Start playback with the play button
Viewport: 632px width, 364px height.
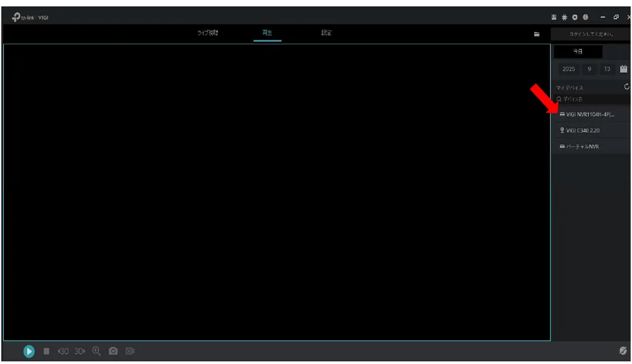coord(28,351)
